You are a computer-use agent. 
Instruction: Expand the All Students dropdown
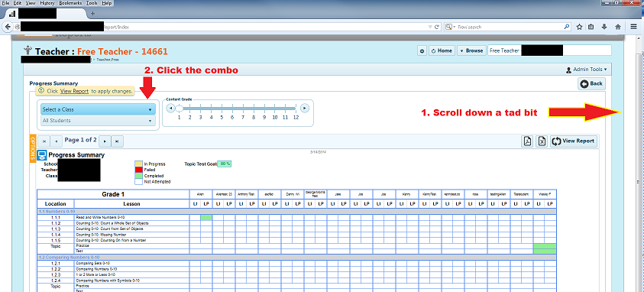(98, 121)
